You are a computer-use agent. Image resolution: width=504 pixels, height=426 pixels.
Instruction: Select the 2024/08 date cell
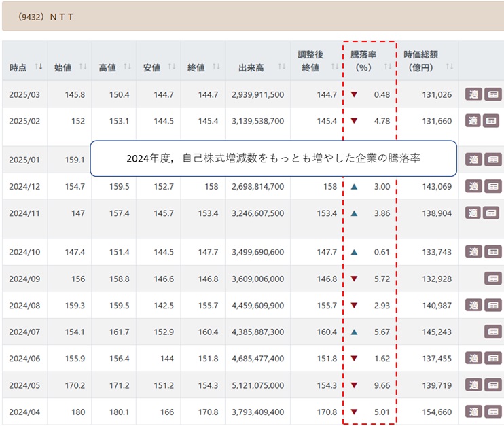coord(24,306)
